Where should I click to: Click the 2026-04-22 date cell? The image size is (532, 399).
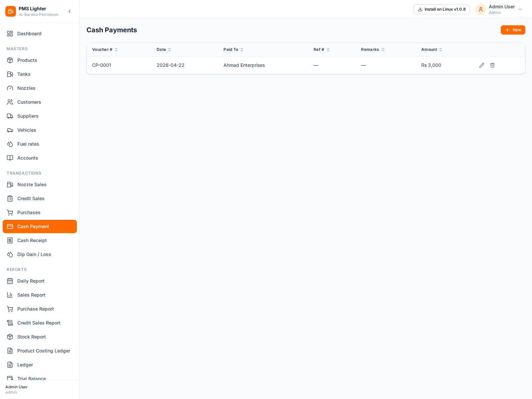click(x=171, y=65)
